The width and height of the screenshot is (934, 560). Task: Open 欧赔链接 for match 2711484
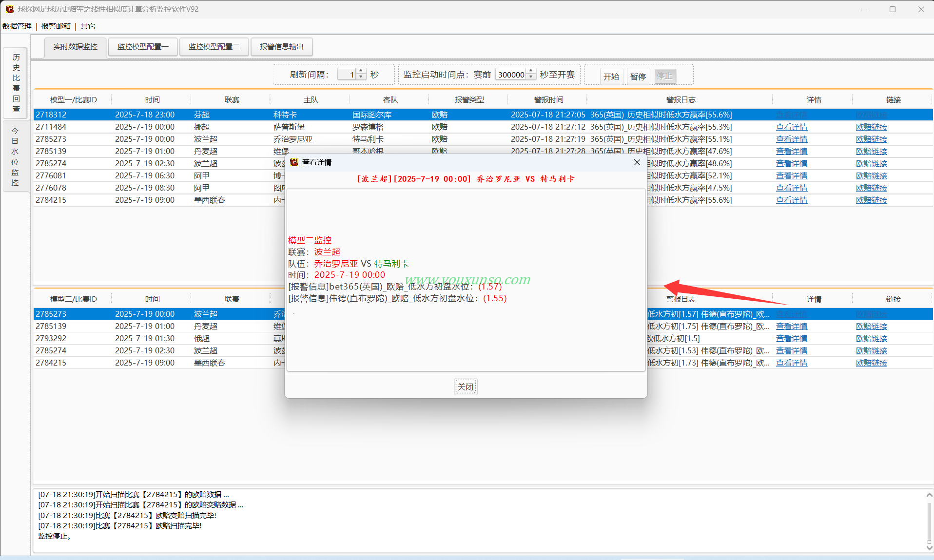click(x=872, y=127)
